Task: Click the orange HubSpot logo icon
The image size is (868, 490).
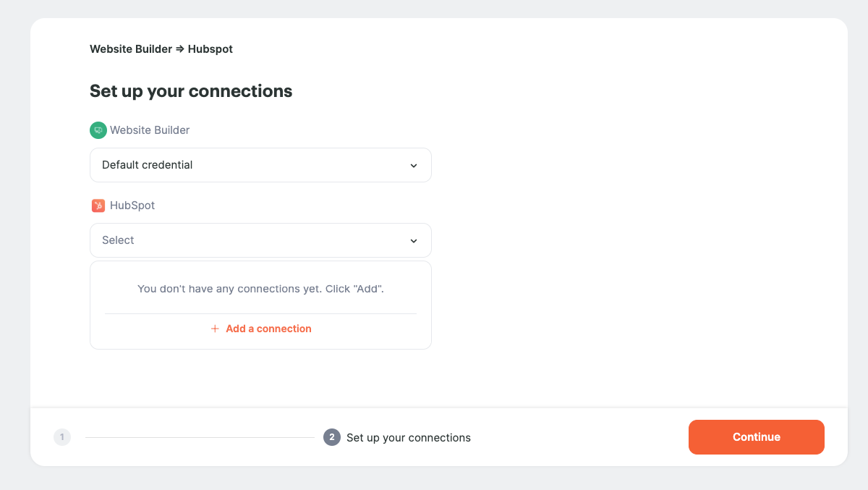Action: click(98, 206)
